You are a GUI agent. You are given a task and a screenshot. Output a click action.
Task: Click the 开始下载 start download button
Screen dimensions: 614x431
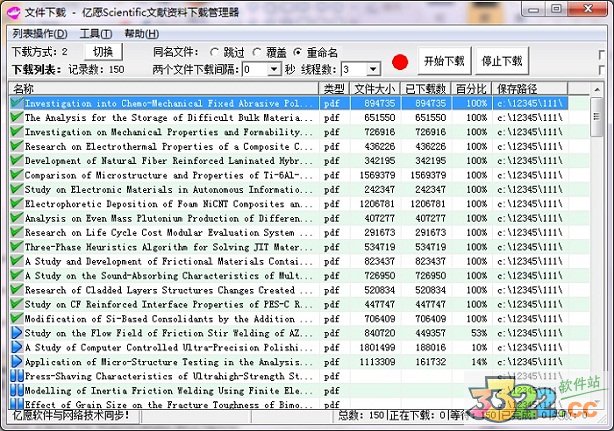pyautogui.click(x=444, y=61)
